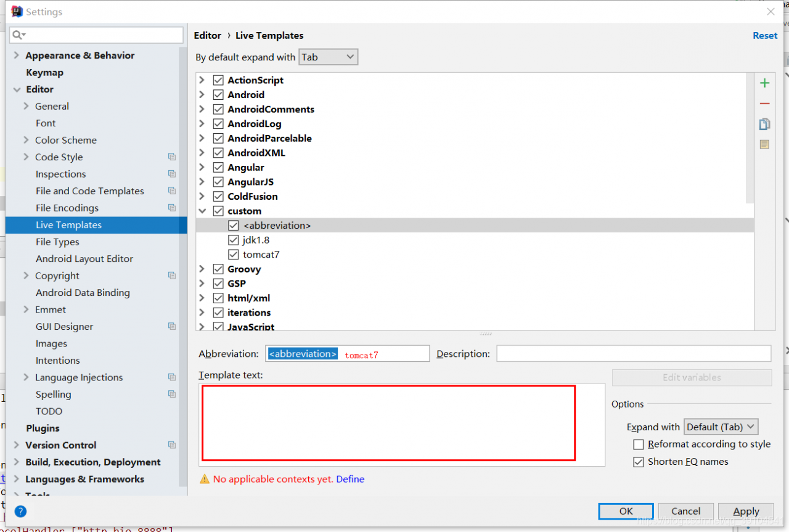Click the per-project icon next to Spelling

click(172, 394)
